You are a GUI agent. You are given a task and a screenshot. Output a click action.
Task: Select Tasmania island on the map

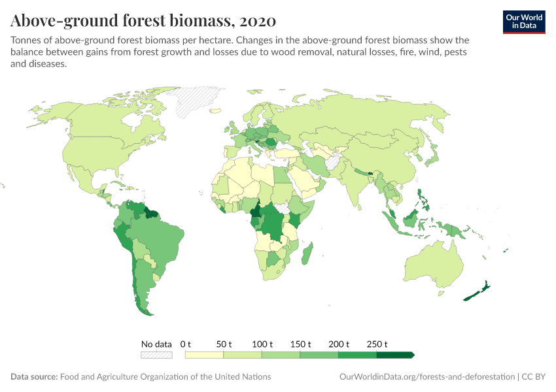click(x=441, y=293)
